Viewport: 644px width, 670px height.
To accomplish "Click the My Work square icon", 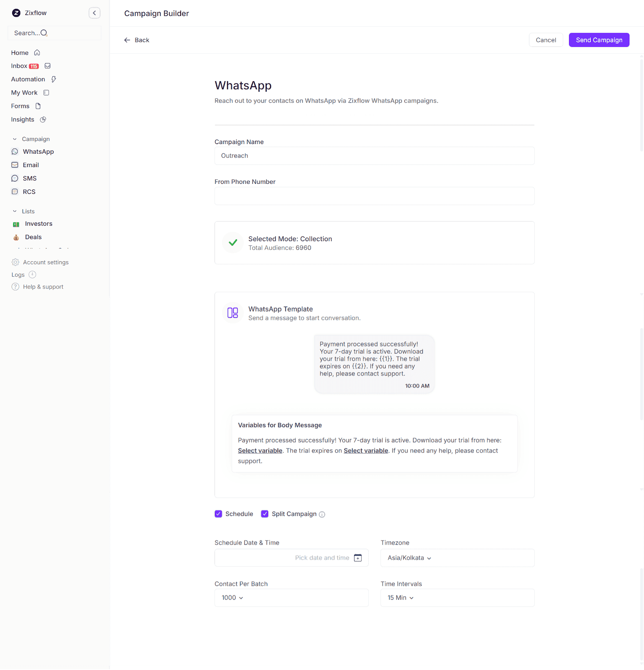I will click(47, 93).
